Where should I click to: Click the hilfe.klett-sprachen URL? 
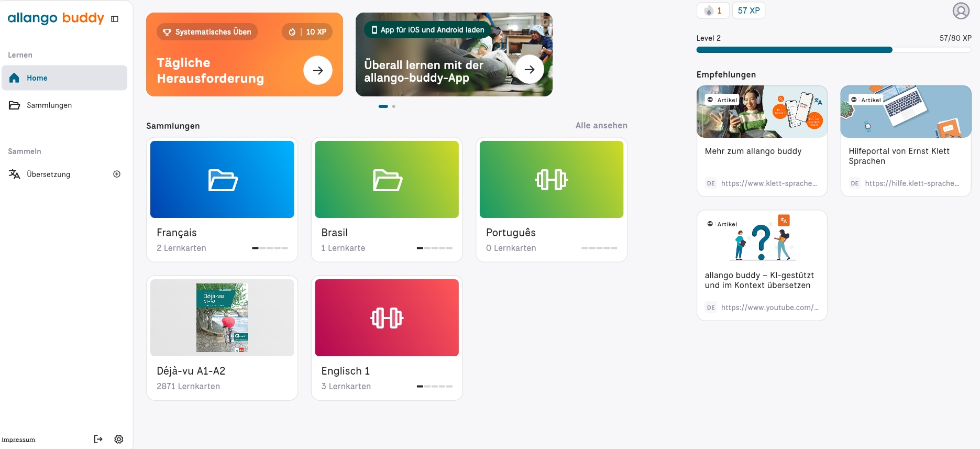pos(912,183)
